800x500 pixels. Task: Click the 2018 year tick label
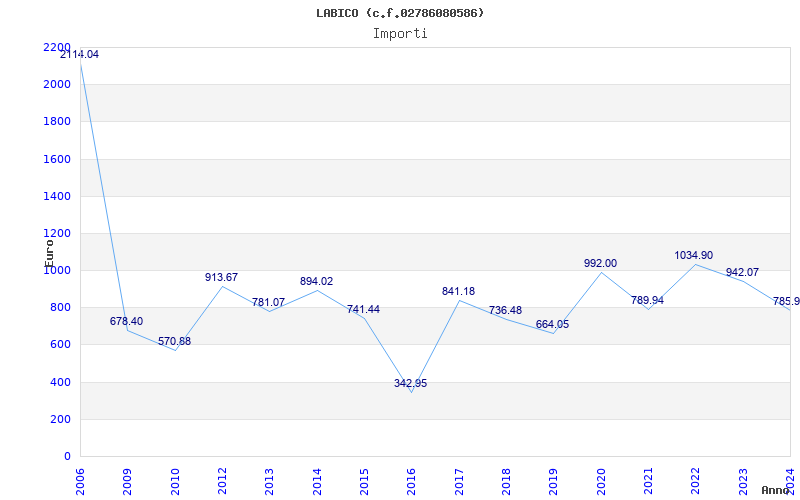click(x=506, y=482)
